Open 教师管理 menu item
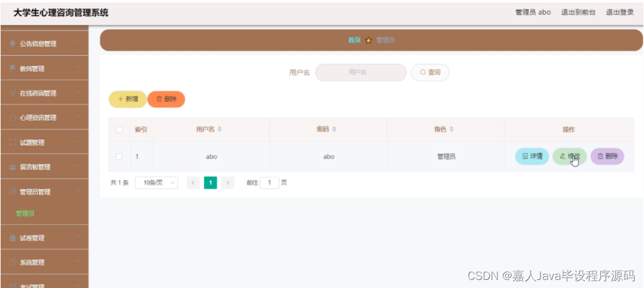 click(x=45, y=68)
